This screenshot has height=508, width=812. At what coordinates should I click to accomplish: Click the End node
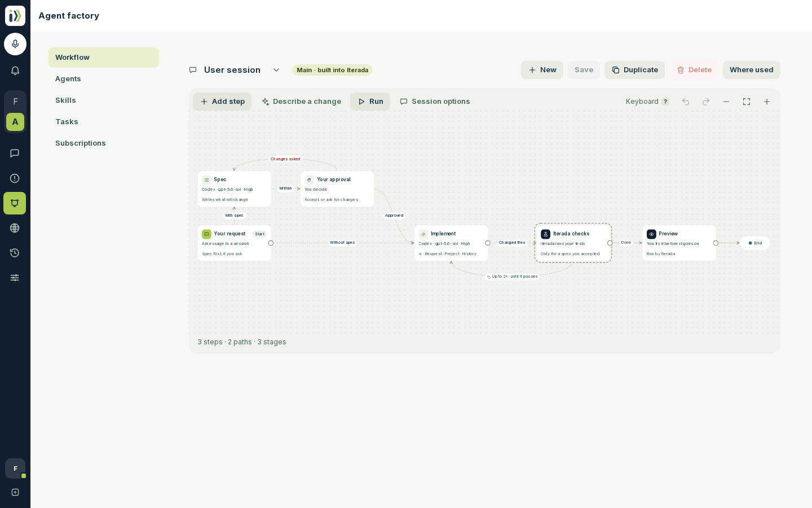[x=755, y=243]
